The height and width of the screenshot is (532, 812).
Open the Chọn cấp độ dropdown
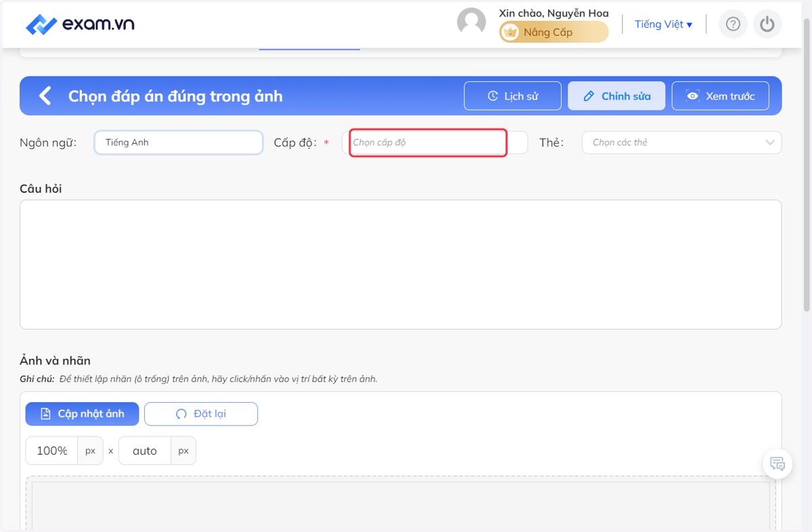(434, 142)
